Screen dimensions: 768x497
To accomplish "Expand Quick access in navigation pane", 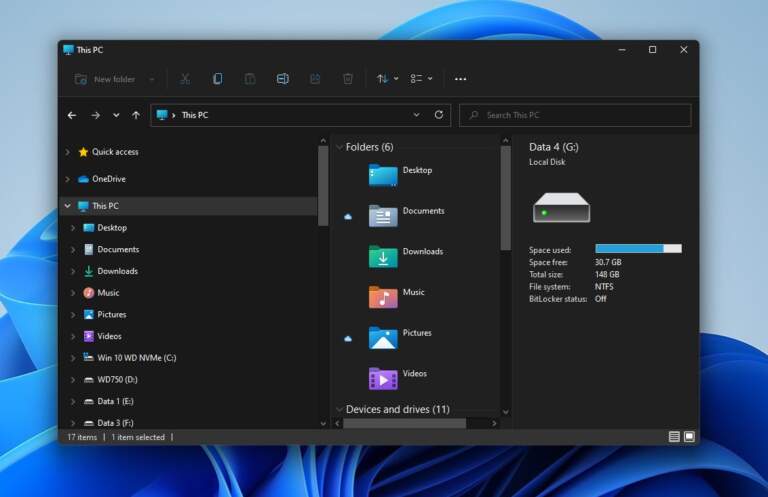I will [68, 152].
